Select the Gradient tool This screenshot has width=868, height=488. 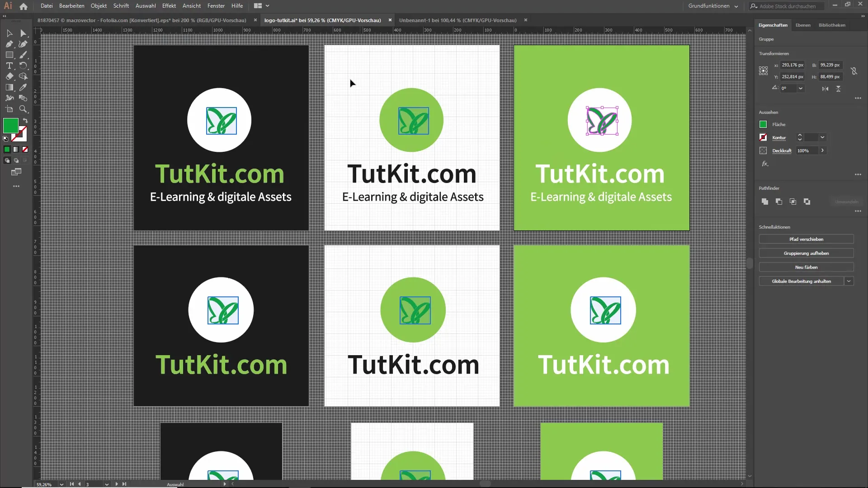pyautogui.click(x=9, y=87)
